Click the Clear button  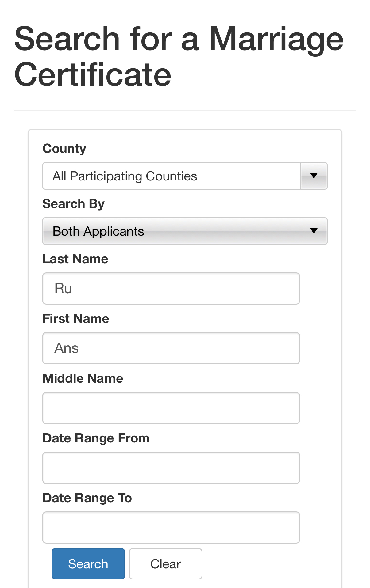(165, 564)
